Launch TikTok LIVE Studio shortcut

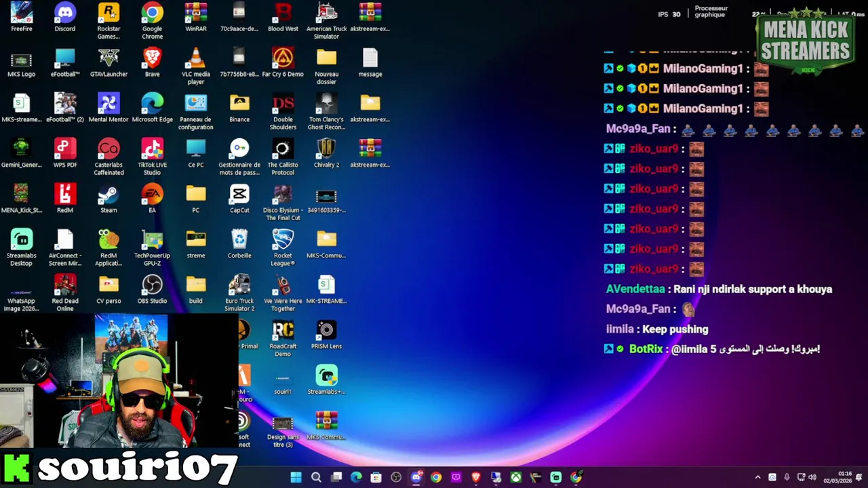(152, 157)
